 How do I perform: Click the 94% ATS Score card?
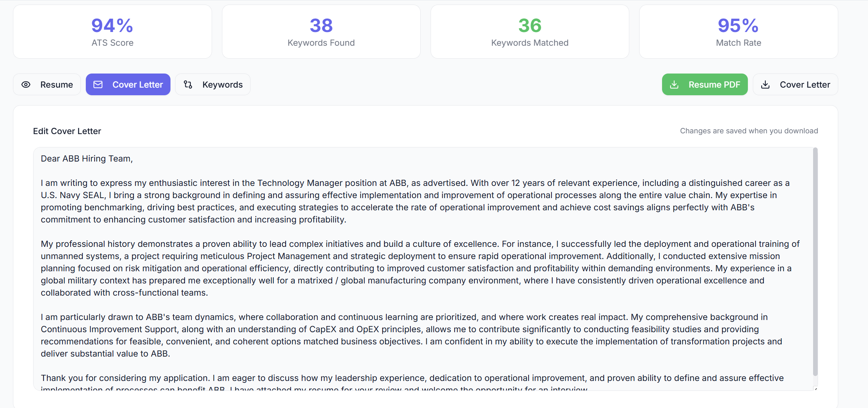pyautogui.click(x=113, y=32)
